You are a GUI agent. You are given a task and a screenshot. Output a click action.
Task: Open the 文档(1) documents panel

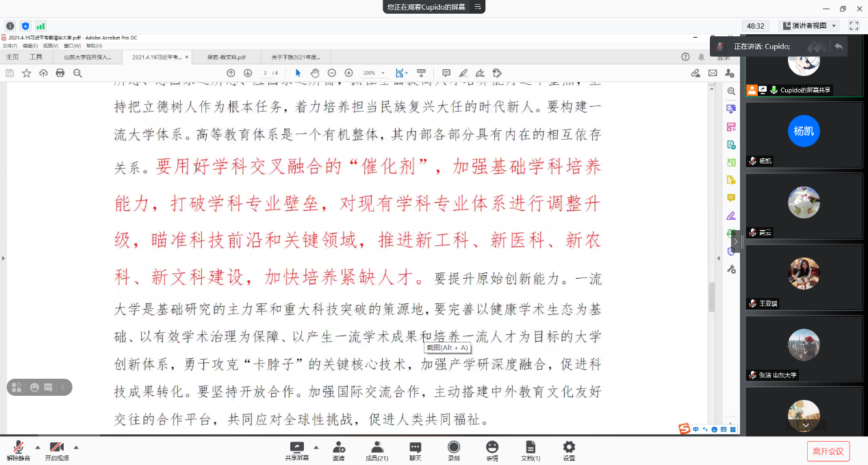click(531, 451)
